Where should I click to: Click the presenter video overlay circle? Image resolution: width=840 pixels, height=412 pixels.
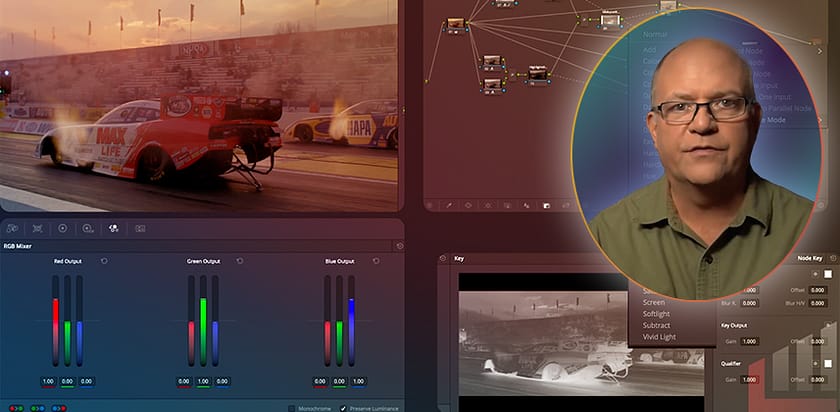pos(696,154)
